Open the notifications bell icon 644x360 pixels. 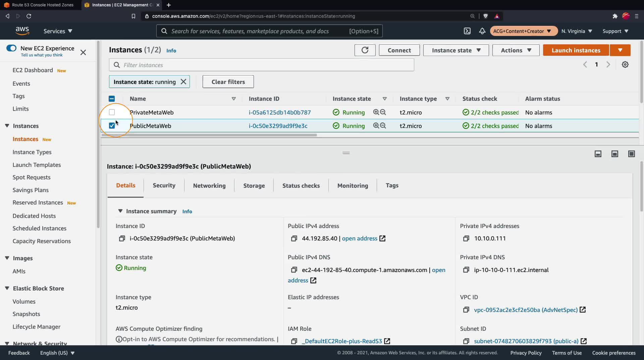482,31
